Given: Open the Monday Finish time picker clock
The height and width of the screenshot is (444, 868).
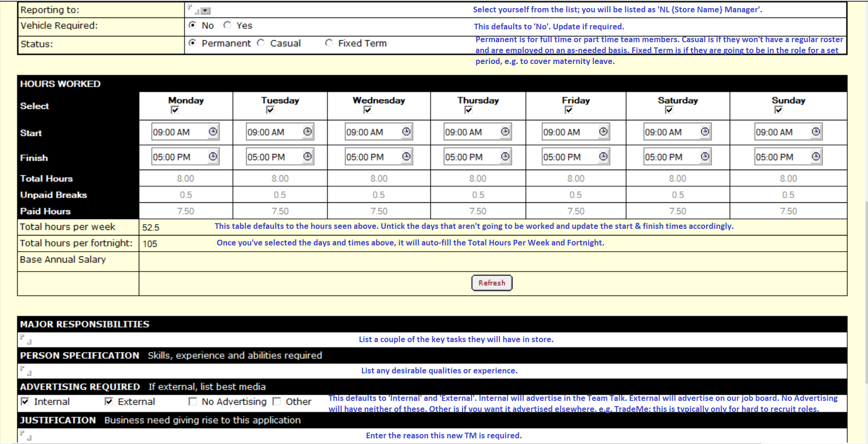Looking at the screenshot, I should coord(213,156).
